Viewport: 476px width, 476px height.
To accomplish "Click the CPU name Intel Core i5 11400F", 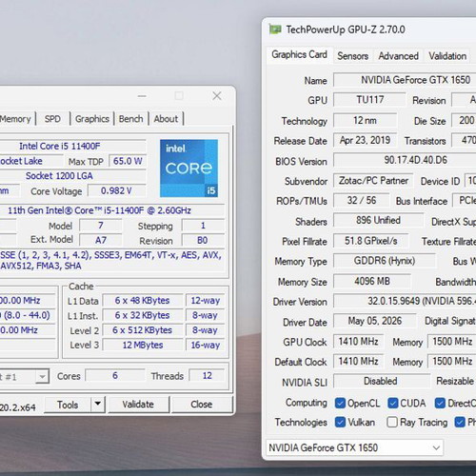I will pyautogui.click(x=60, y=146).
